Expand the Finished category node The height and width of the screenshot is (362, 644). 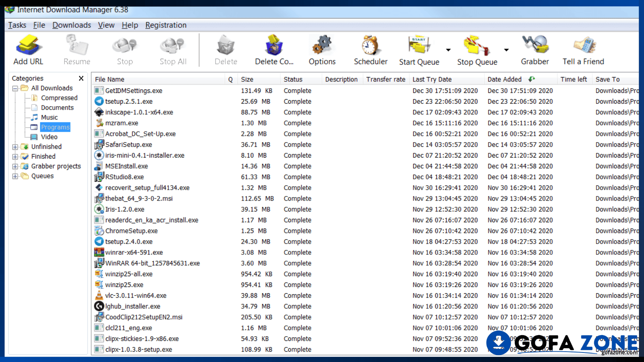pos(15,157)
